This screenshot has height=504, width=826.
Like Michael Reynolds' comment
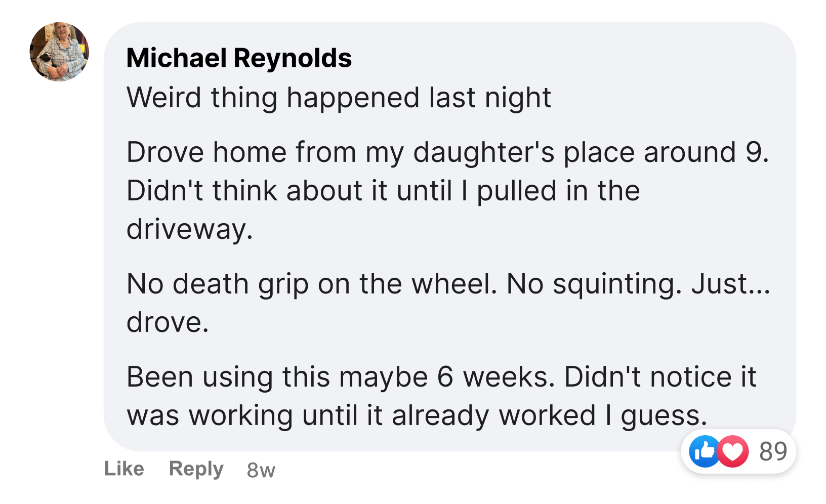tap(124, 469)
